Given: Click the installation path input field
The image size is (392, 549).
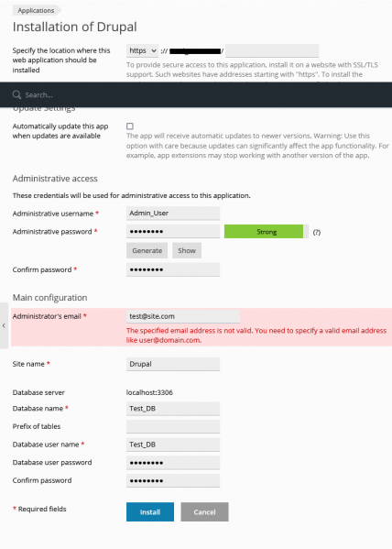Looking at the screenshot, I should 272,50.
